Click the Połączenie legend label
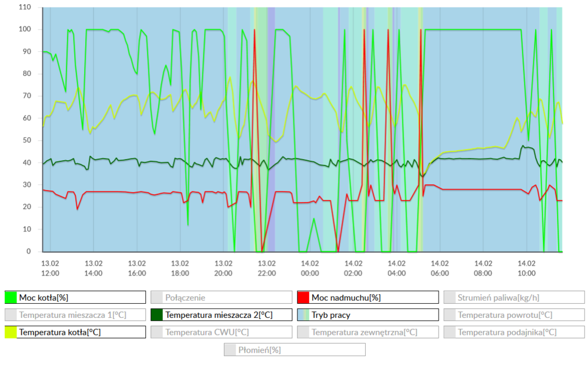Viewport: 588px width, 365px height. [182, 297]
